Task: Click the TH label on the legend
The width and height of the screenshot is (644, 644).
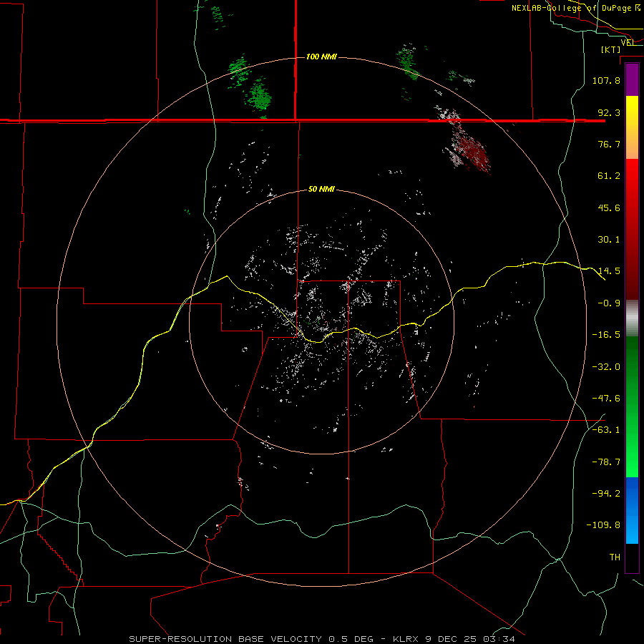Action: point(615,557)
